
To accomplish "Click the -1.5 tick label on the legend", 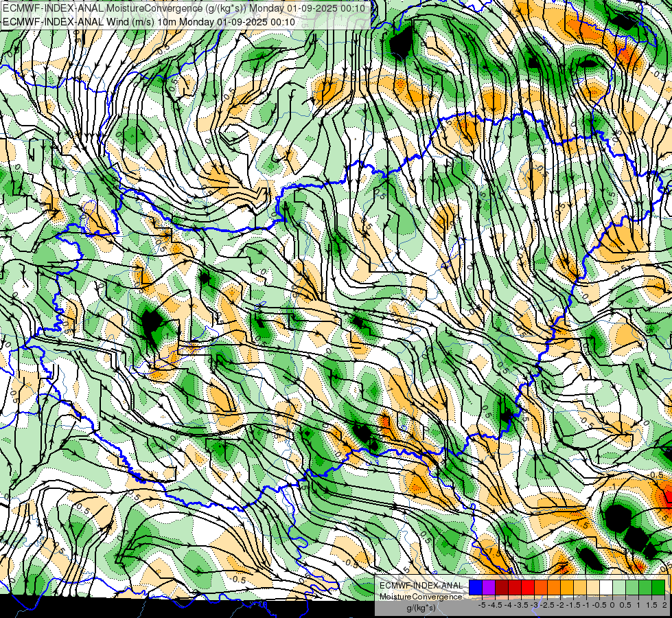I will pyautogui.click(x=573, y=605).
